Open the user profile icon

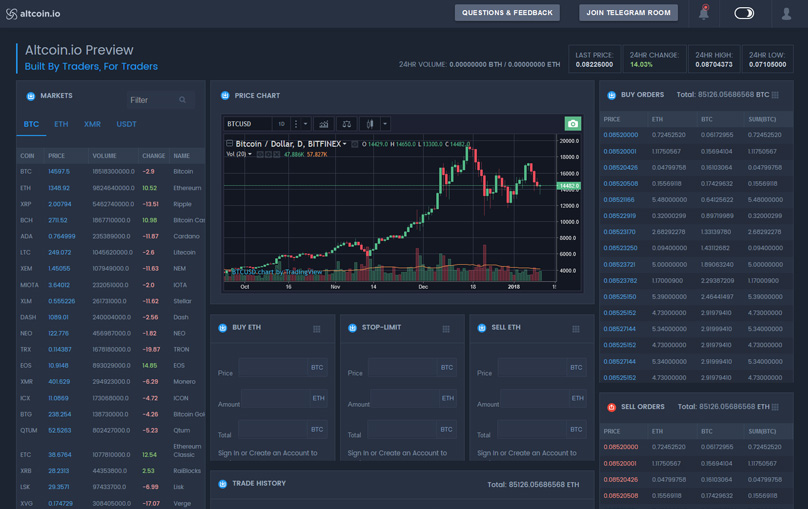pyautogui.click(x=786, y=13)
